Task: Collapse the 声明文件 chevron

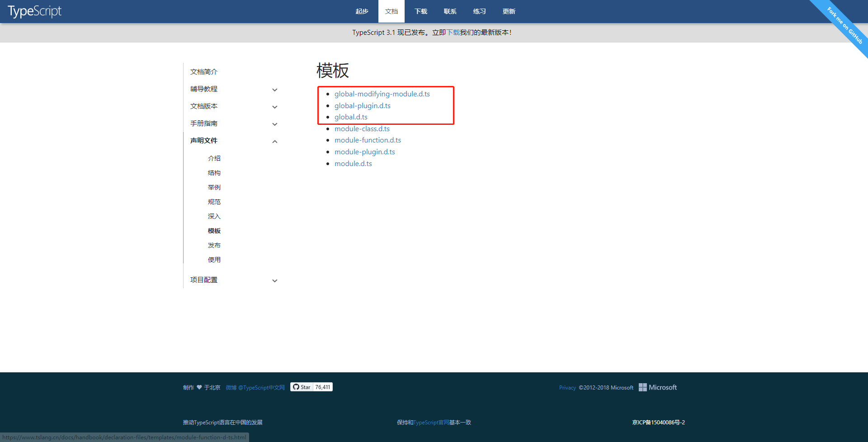Action: point(274,142)
